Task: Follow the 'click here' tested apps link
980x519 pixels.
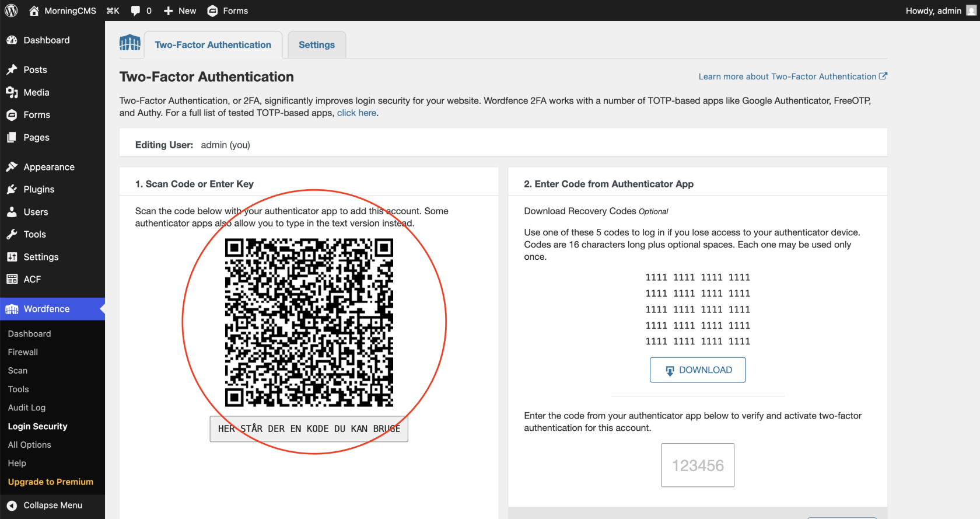Action: coord(356,113)
